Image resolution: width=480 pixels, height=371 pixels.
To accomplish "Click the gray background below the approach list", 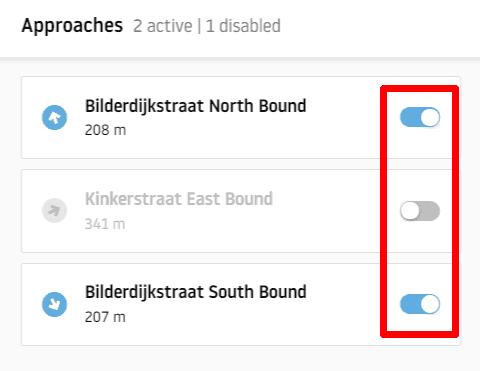I will coord(240,359).
